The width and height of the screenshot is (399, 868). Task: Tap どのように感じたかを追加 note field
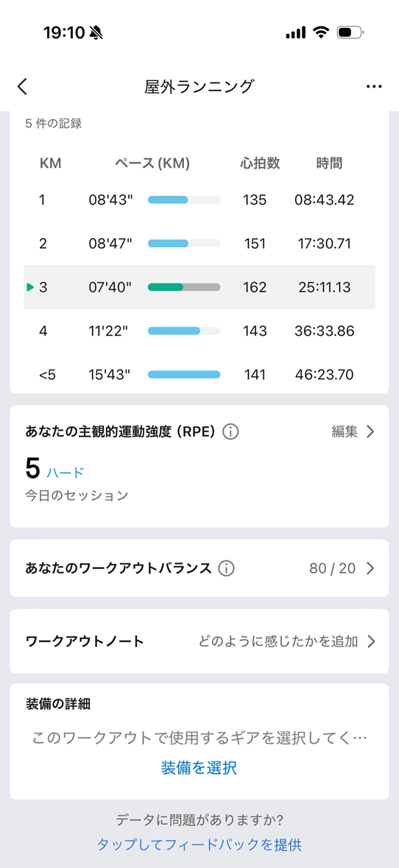click(x=278, y=641)
